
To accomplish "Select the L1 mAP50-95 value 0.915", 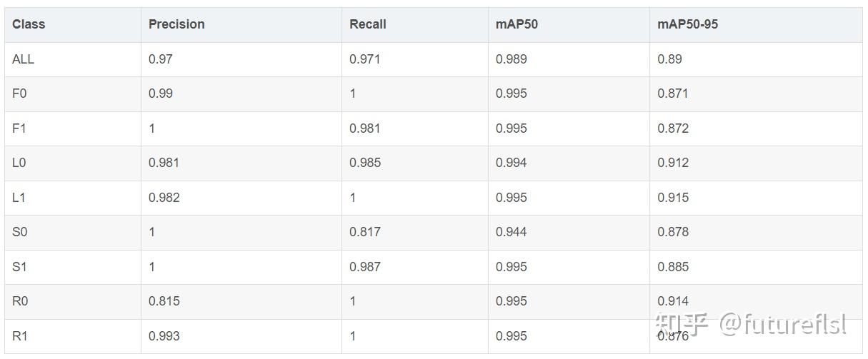I will (x=673, y=198).
